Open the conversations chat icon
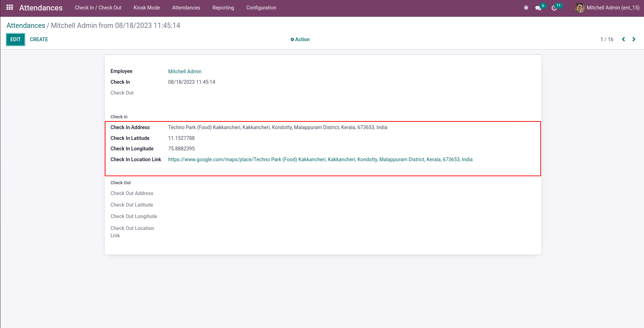The width and height of the screenshot is (644, 328). 538,8
